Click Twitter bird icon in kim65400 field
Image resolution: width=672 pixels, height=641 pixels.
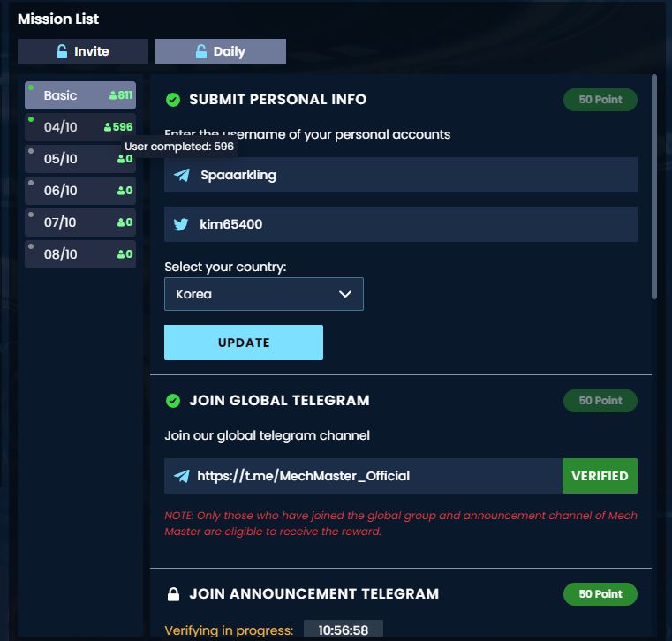(x=181, y=224)
